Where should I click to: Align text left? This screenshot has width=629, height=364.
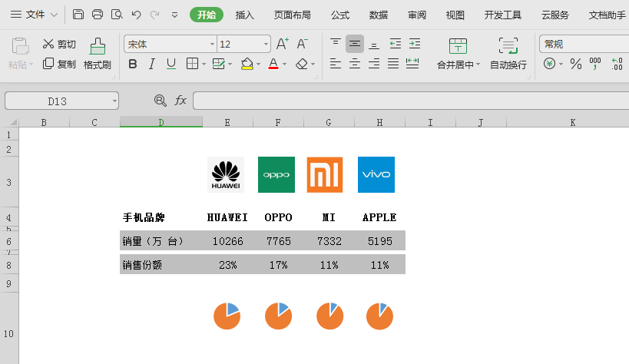(x=336, y=64)
